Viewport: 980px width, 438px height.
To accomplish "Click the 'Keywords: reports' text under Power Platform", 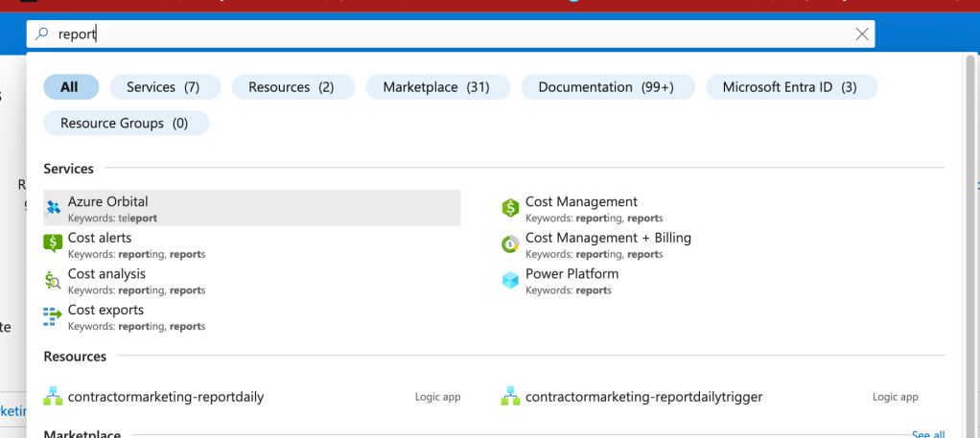I will coord(568,290).
